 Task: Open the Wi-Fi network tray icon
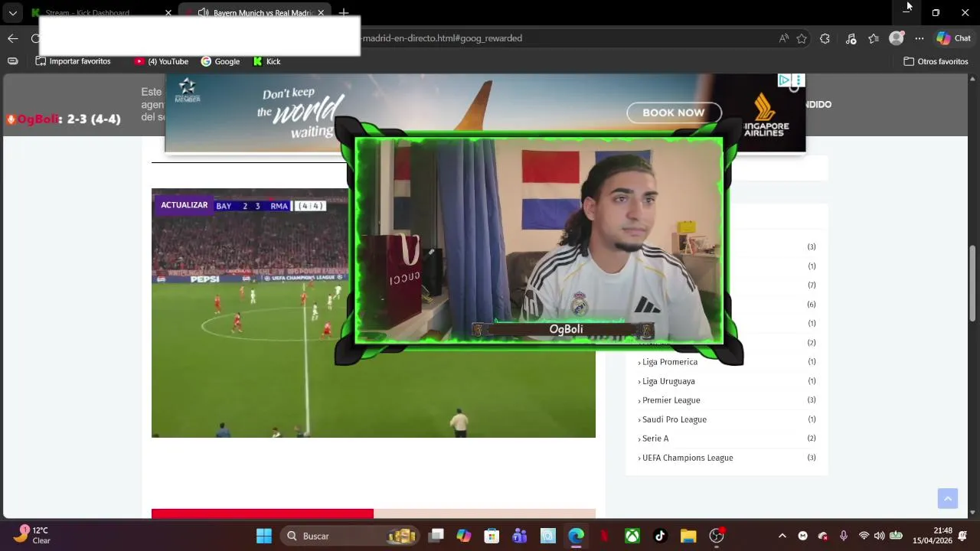pos(864,536)
